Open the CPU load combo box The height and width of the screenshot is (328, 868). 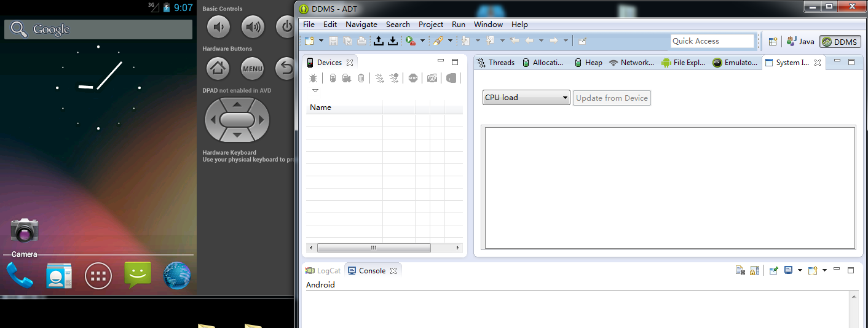[x=526, y=98]
